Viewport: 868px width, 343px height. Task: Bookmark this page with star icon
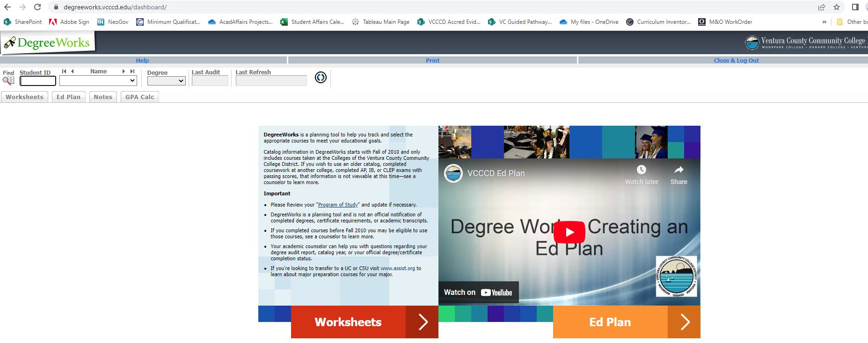tap(837, 7)
